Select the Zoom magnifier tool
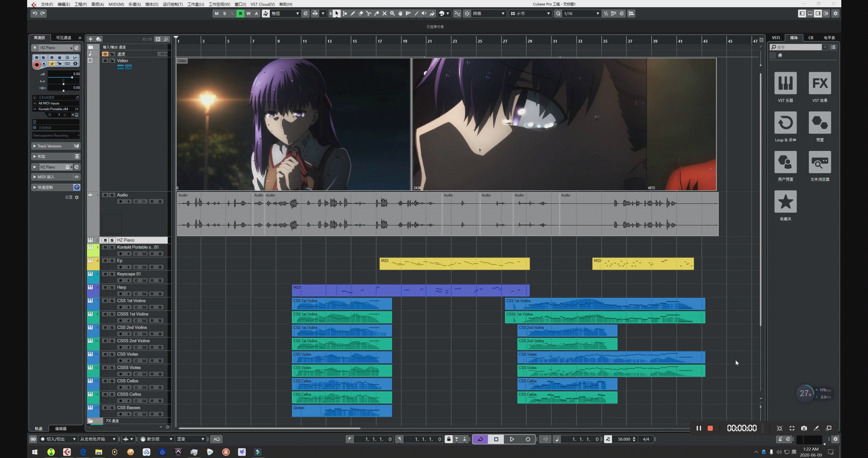This screenshot has width=868, height=458. click(x=392, y=14)
